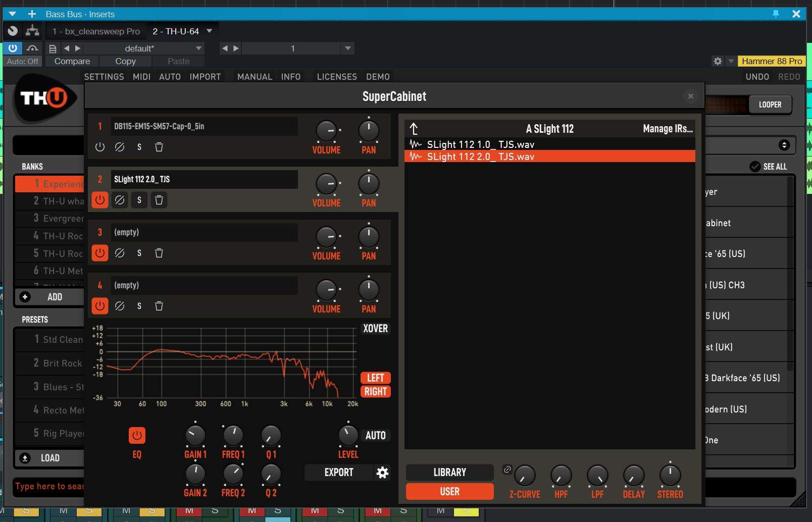Click slot 1 name field DB115-EM15-SM57

point(204,126)
